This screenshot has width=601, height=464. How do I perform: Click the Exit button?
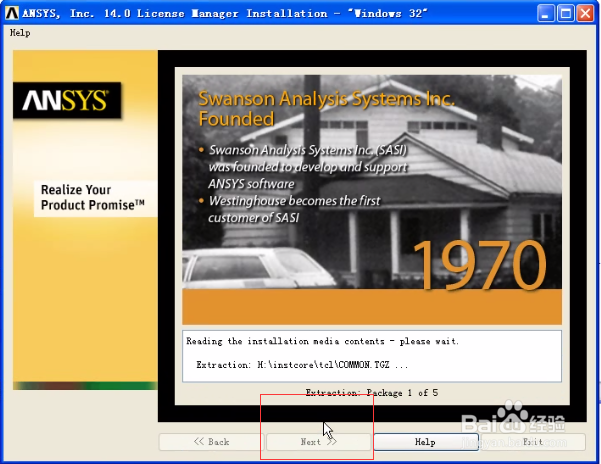[x=533, y=442]
